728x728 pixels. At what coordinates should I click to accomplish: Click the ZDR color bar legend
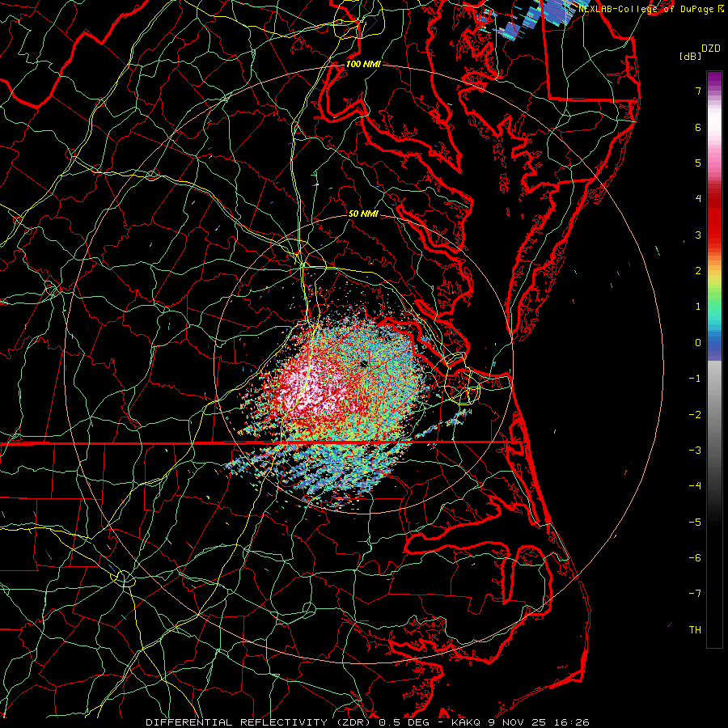714,359
